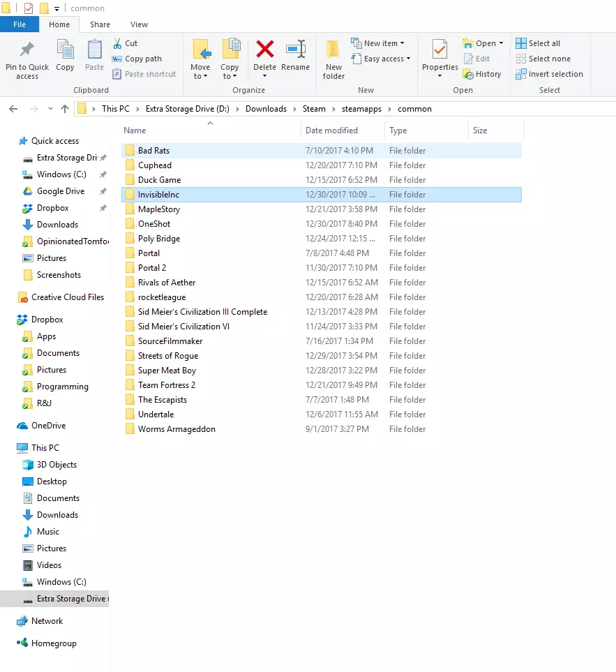Open Creative Cloud Files in sidebar
The width and height of the screenshot is (616, 672).
click(68, 297)
